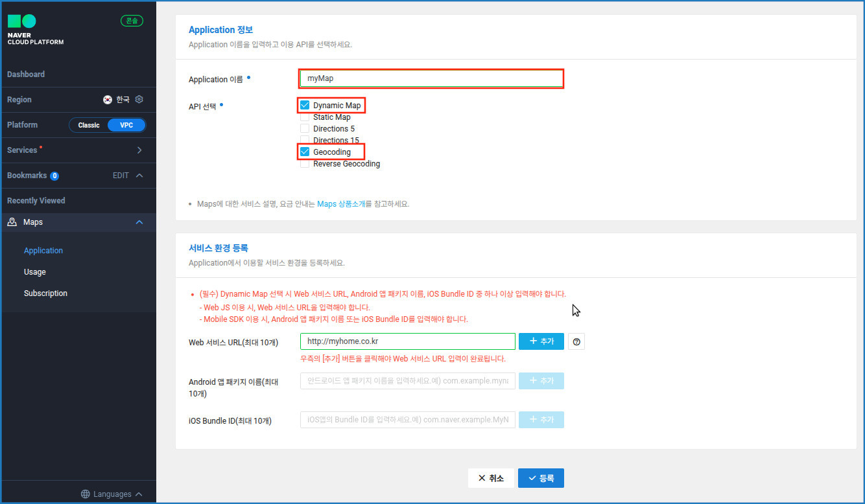
Task: Collapse the Maps section chevron
Action: [139, 222]
